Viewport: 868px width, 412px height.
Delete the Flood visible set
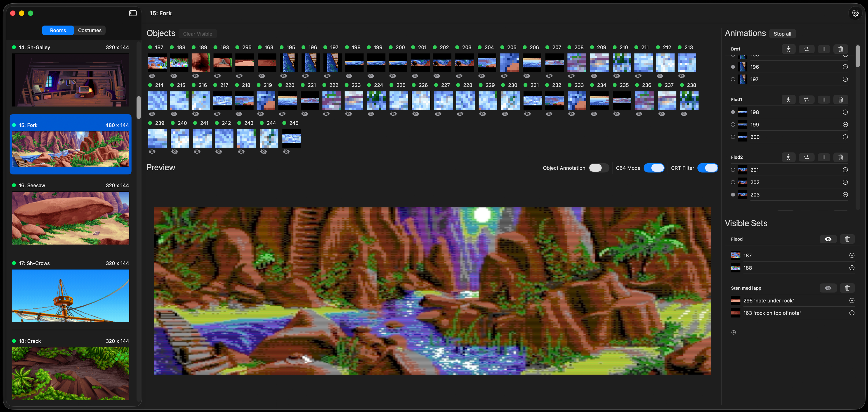(x=847, y=239)
